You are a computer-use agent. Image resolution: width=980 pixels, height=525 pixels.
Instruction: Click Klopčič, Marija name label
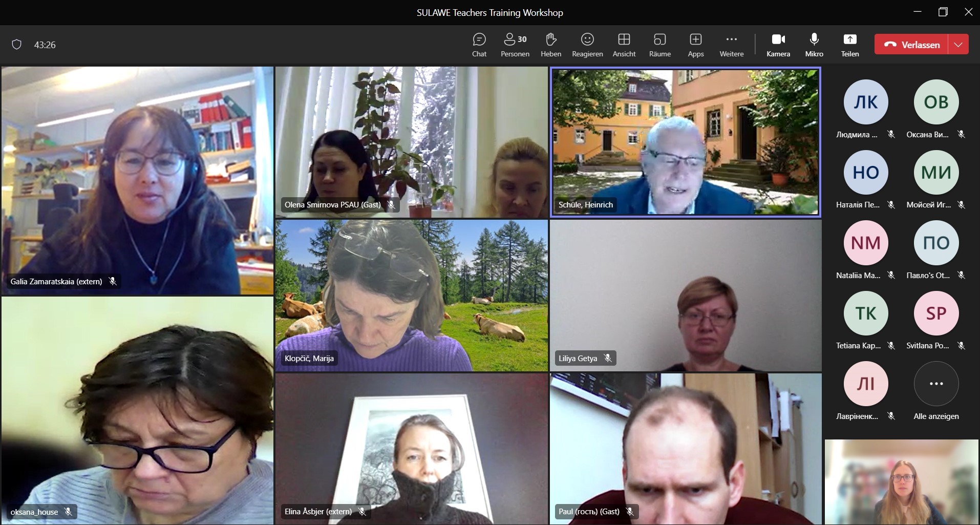click(x=309, y=358)
